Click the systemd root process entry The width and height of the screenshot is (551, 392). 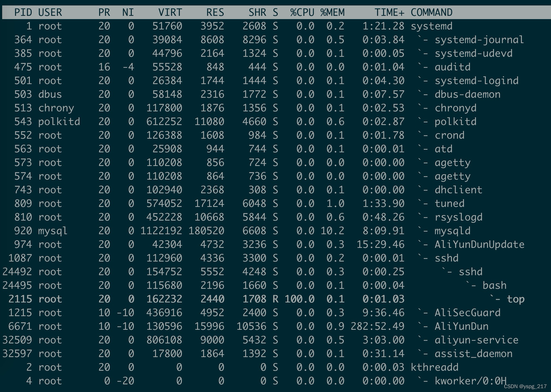(432, 26)
